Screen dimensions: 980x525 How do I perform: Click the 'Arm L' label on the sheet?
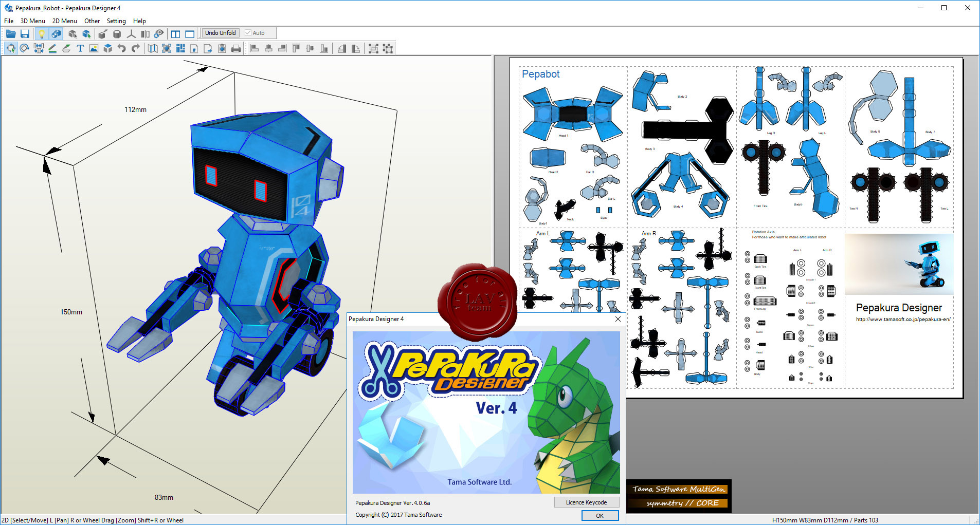click(543, 233)
